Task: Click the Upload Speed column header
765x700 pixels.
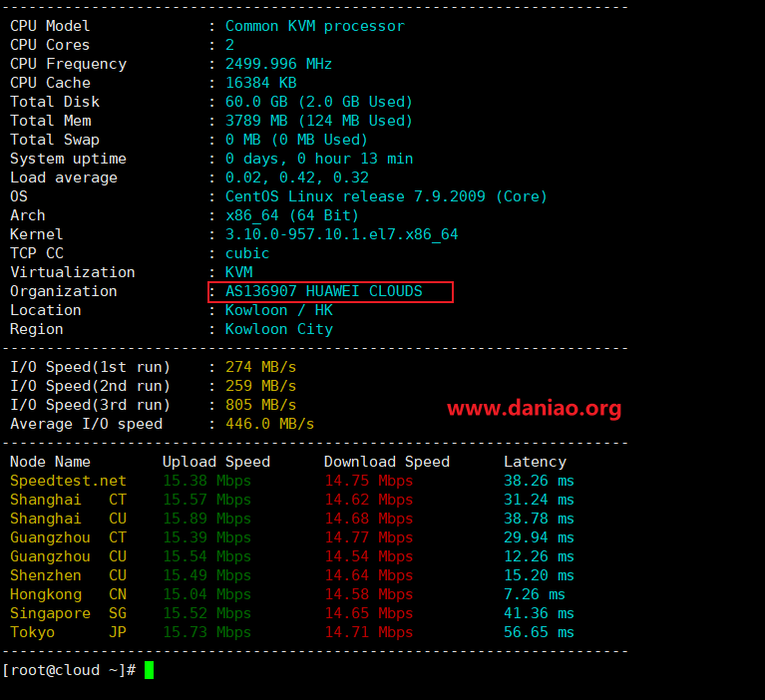Action: click(x=216, y=462)
